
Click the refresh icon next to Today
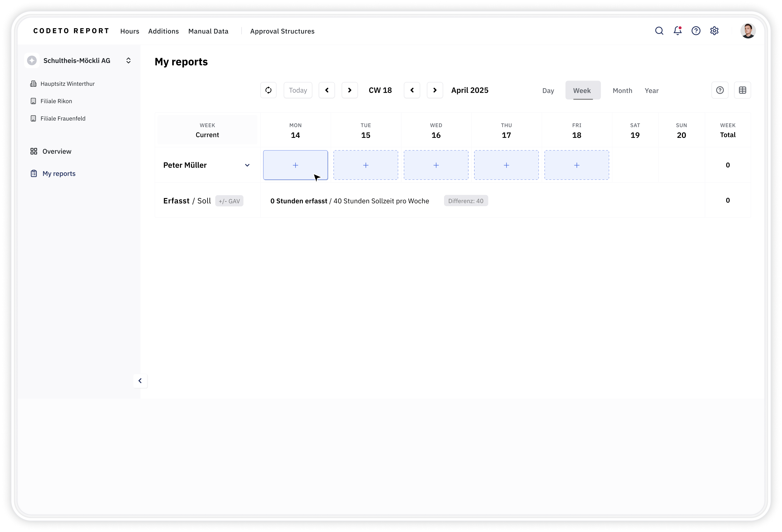coord(268,90)
